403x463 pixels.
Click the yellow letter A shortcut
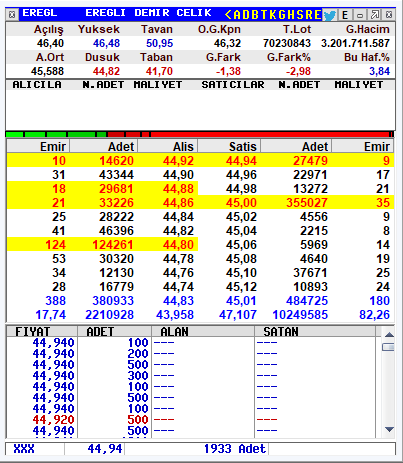coord(237,15)
